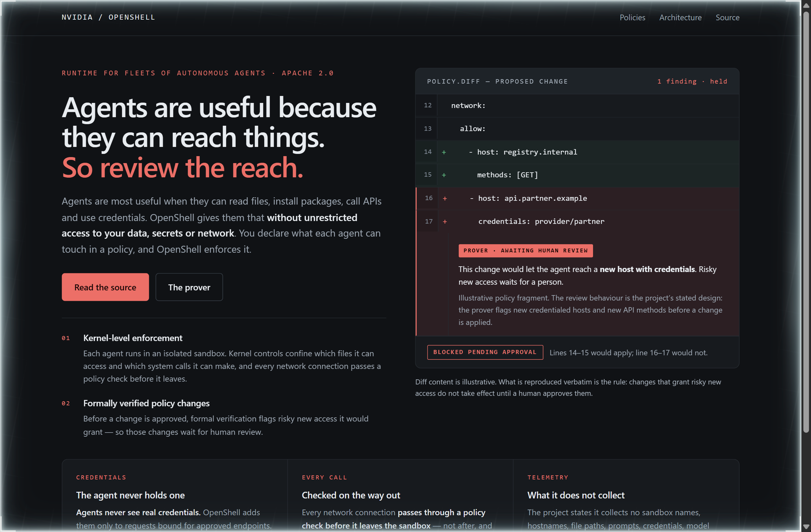Click the red plus marker on line 16
This screenshot has height=532, width=811.
click(445, 199)
